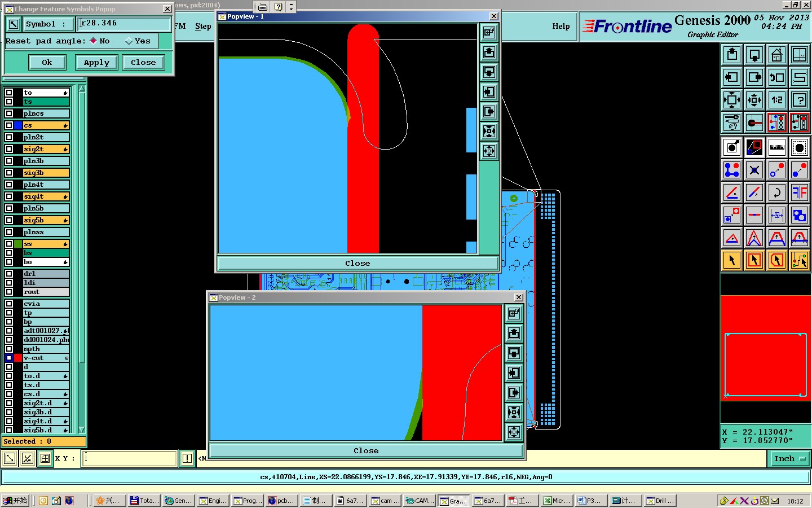Click the pan right view icon in right toolbar
This screenshot has width=812, height=508.
click(x=754, y=77)
